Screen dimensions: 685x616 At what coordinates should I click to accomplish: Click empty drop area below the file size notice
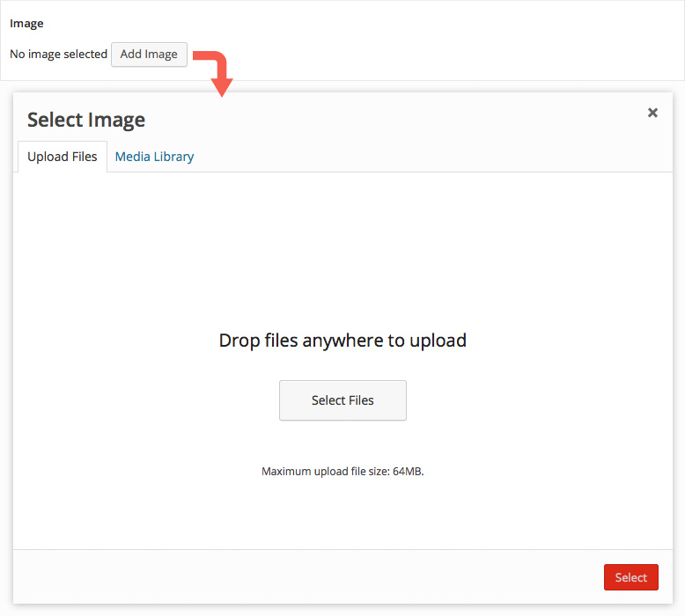coord(342,515)
